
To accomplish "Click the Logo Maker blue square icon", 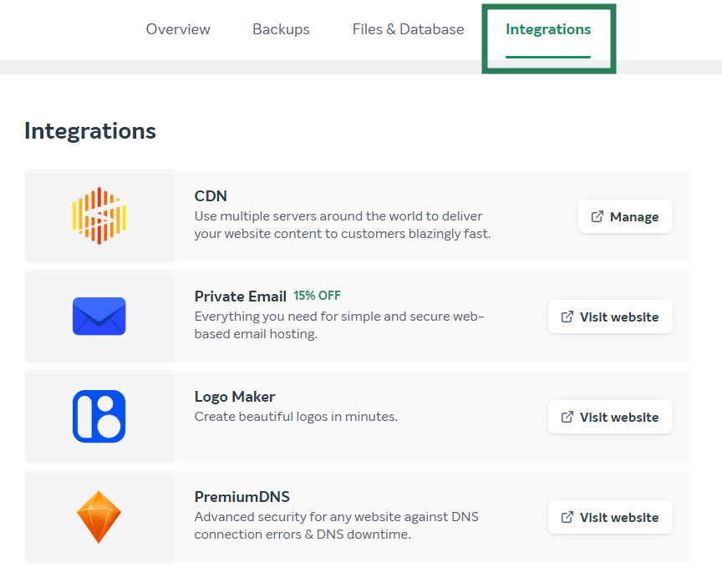I will [x=99, y=417].
